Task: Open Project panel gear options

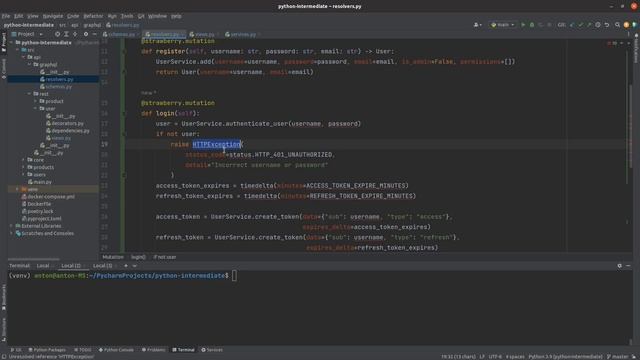Action: tap(86, 34)
